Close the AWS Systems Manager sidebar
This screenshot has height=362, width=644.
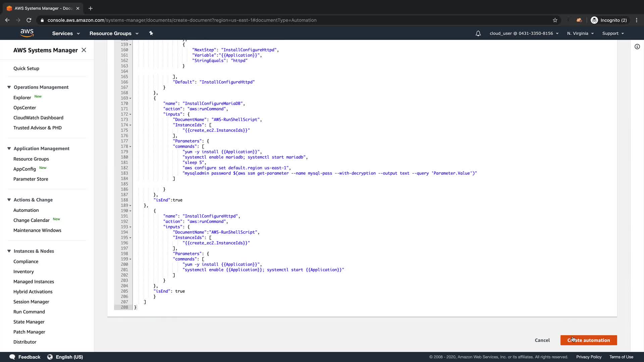(x=84, y=50)
